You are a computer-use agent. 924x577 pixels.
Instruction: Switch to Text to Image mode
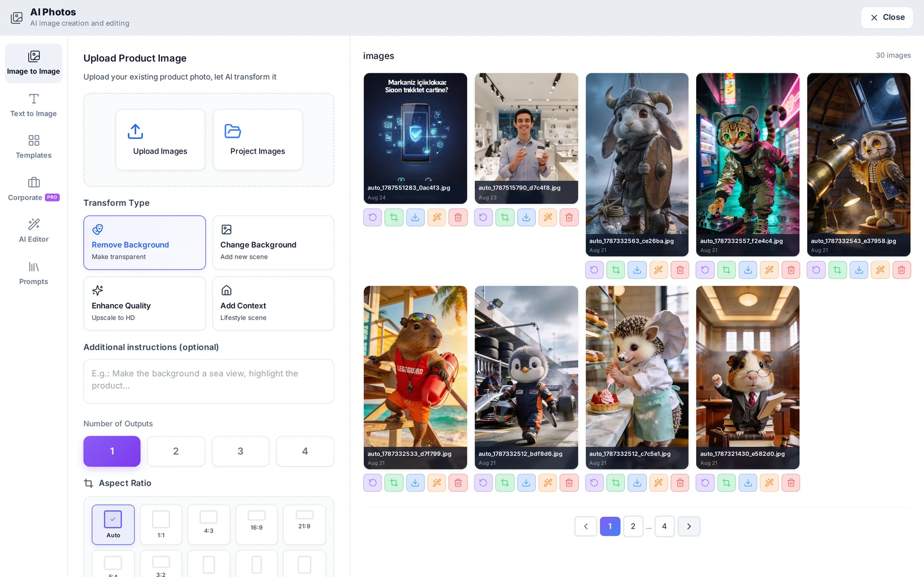coord(34,105)
